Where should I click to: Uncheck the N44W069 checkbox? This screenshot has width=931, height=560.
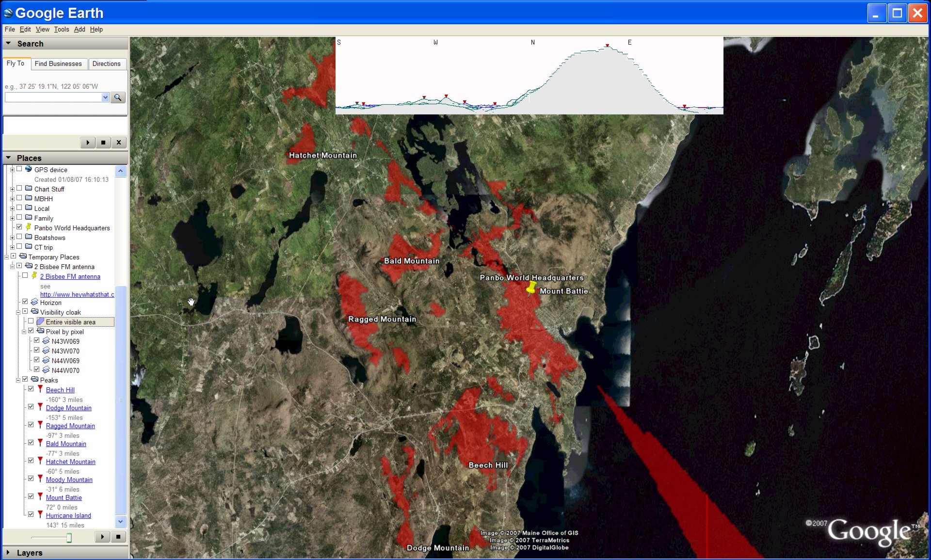[37, 360]
